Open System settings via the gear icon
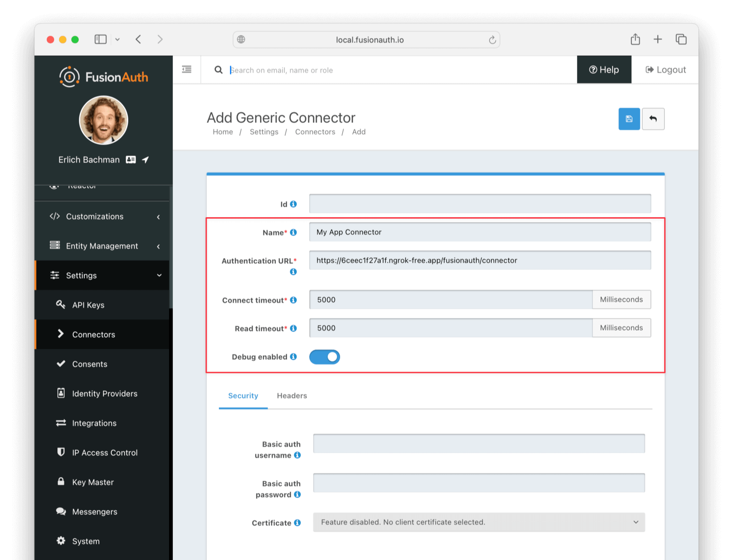733x560 pixels. 61,541
